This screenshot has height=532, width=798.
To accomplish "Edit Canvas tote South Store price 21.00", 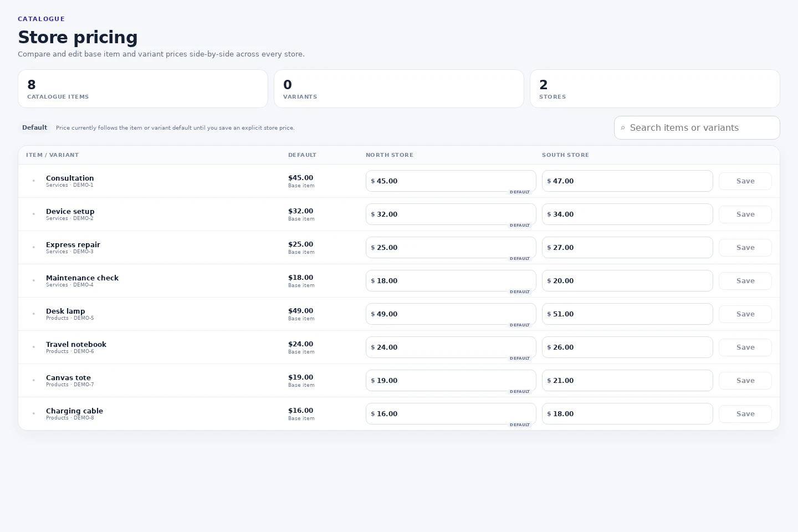I will [x=627, y=381].
